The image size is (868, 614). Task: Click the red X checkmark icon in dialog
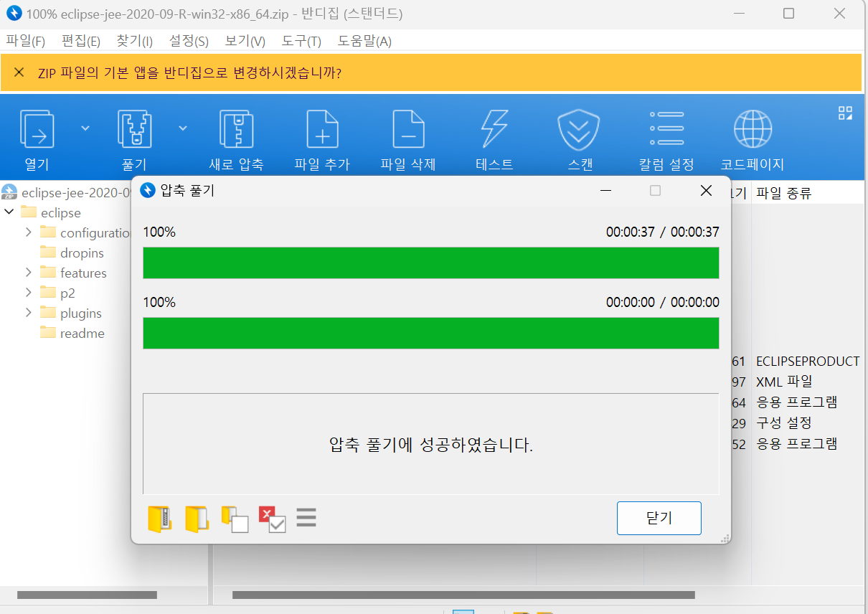click(272, 519)
